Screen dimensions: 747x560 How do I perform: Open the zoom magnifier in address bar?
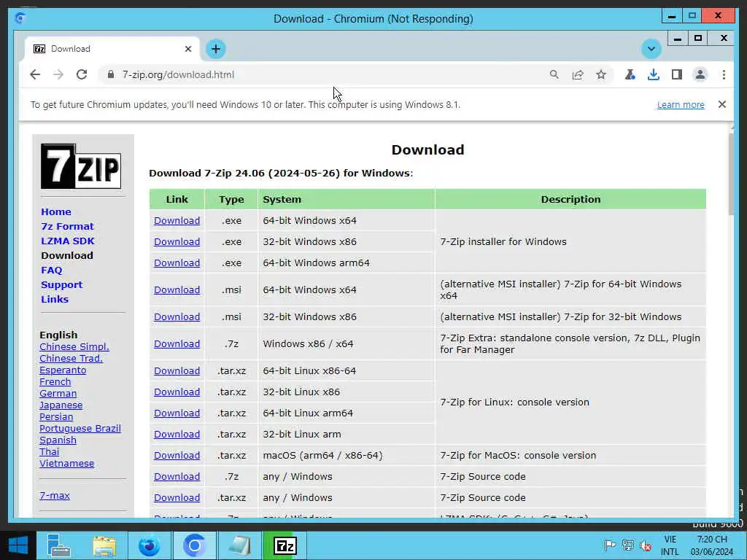(x=554, y=75)
